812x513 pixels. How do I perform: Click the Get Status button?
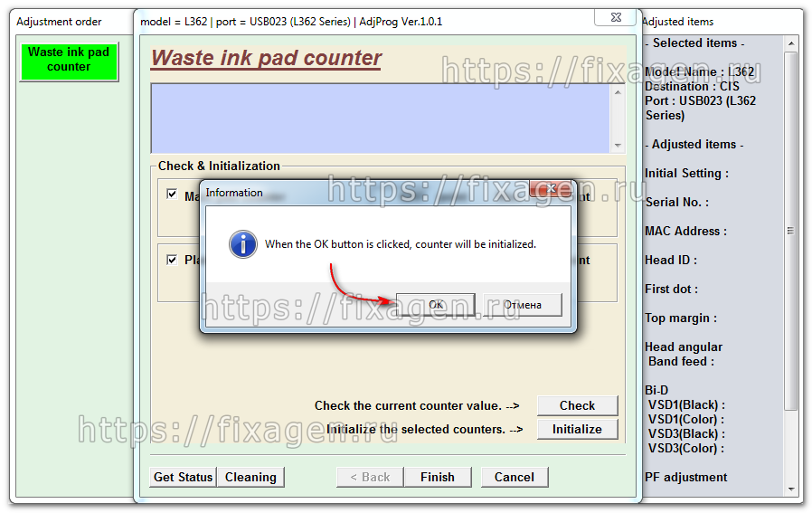183,477
